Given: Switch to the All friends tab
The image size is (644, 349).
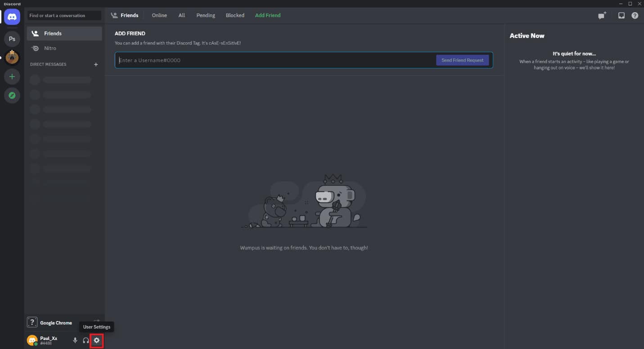Looking at the screenshot, I should click(x=181, y=15).
